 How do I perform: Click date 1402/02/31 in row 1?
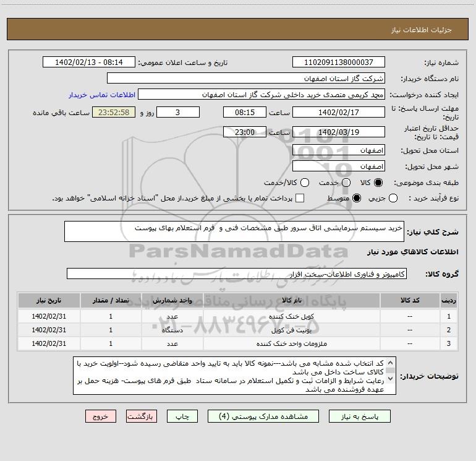49,316
